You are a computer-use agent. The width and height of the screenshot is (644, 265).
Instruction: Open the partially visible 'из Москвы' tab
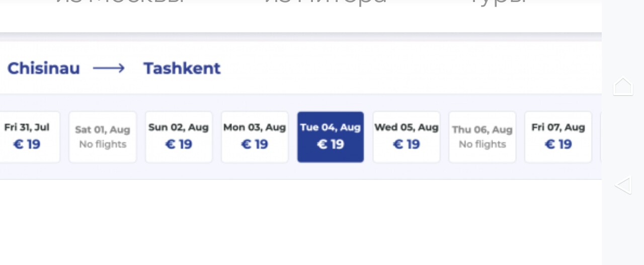[x=119, y=3]
